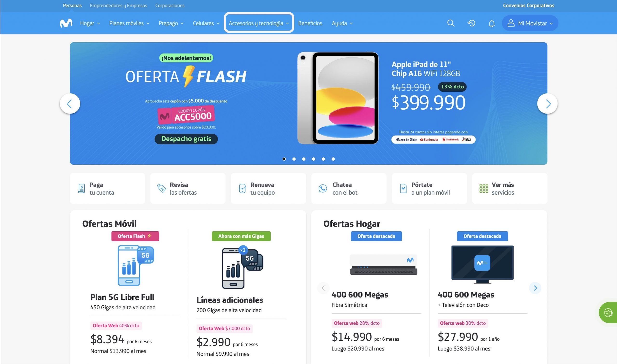This screenshot has width=617, height=364.
Task: Click the Movistar logo icon
Action: coord(66,23)
